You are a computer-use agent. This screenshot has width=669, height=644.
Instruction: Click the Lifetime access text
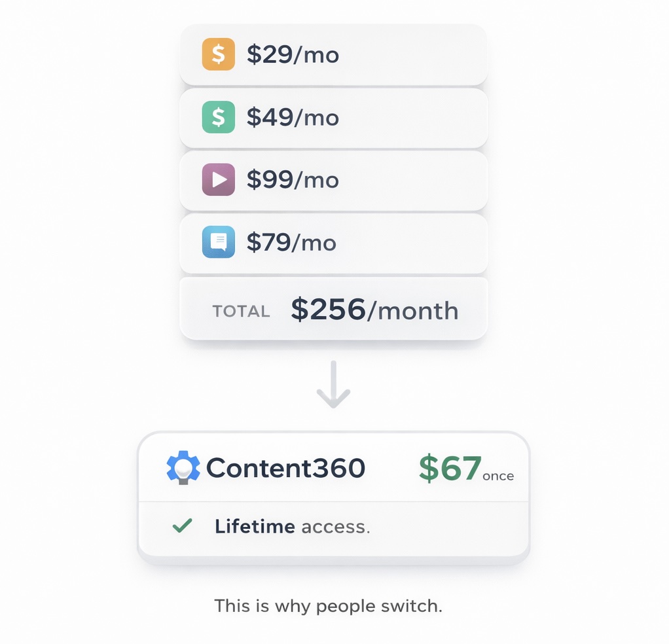coord(292,526)
